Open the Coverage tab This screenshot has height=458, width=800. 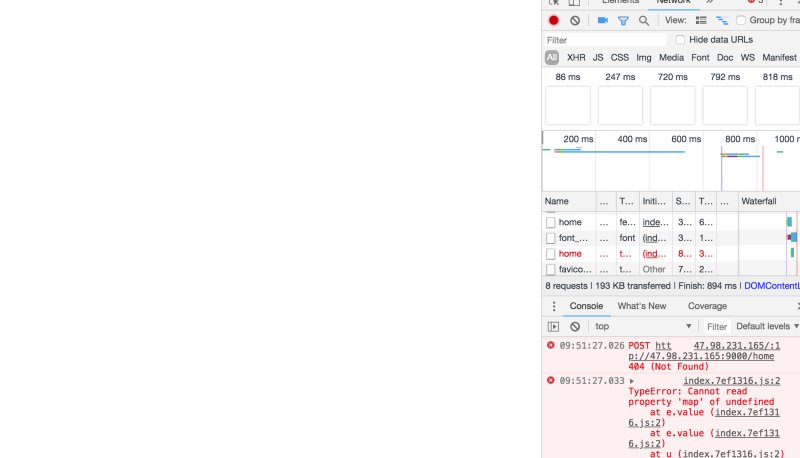[707, 306]
